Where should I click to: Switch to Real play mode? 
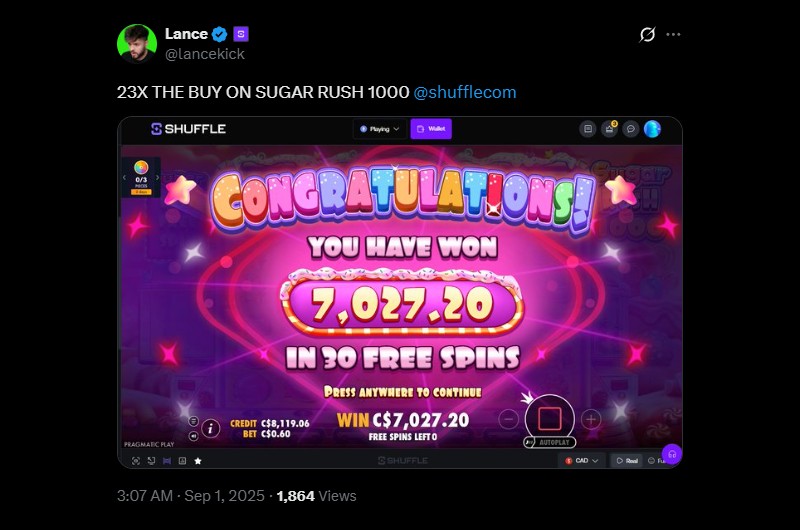(x=627, y=461)
